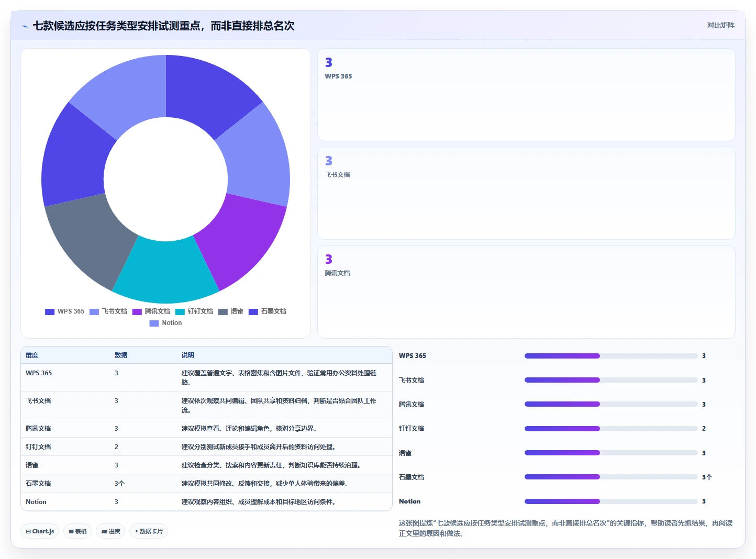Click the lightning icon beside the title
This screenshot has width=756, height=559.
pyautogui.click(x=25, y=26)
